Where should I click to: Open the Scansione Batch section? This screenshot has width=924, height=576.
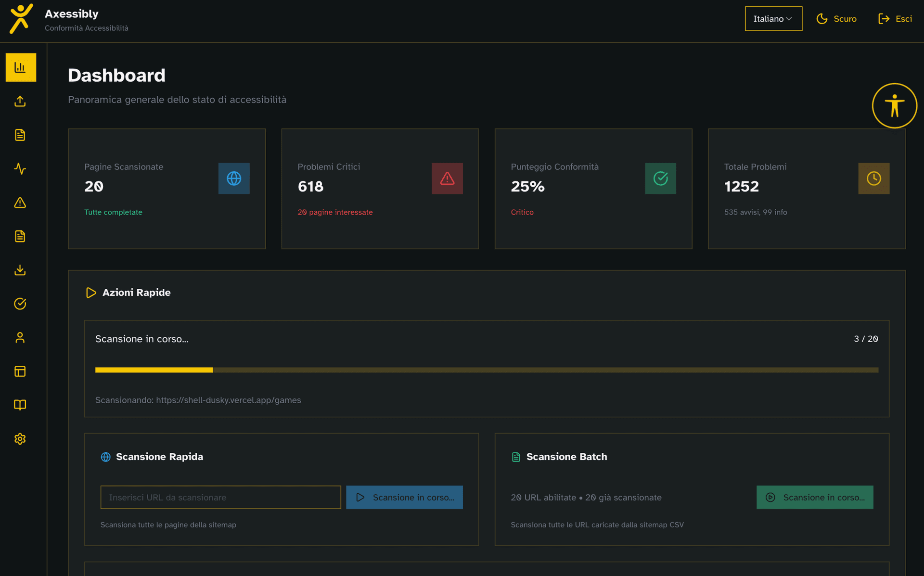566,457
